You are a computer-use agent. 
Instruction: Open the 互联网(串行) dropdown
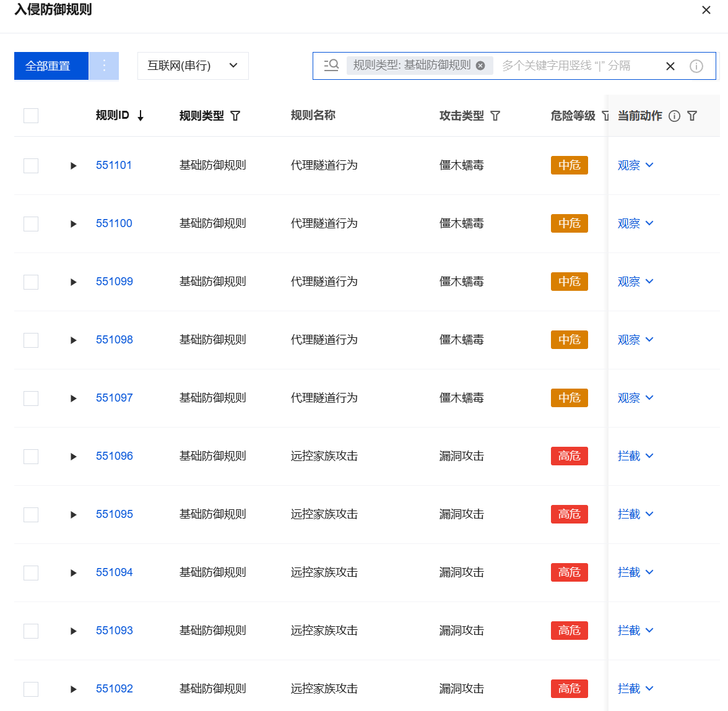(x=193, y=66)
